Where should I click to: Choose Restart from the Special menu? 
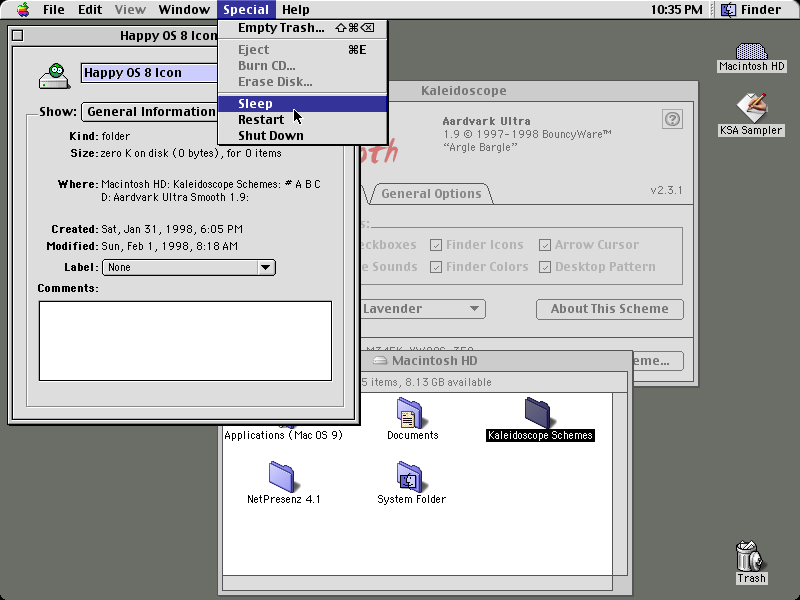click(303, 119)
